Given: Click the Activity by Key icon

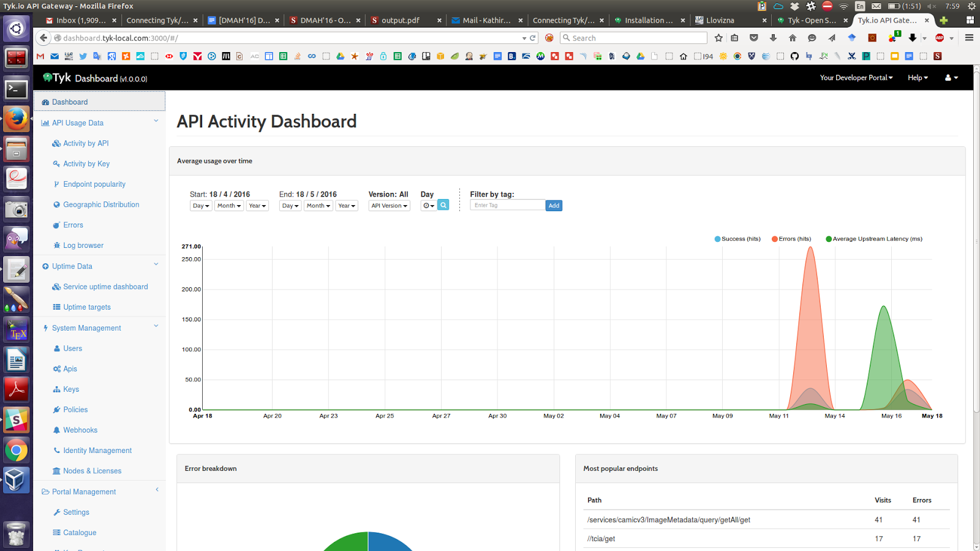Looking at the screenshot, I should tap(56, 163).
